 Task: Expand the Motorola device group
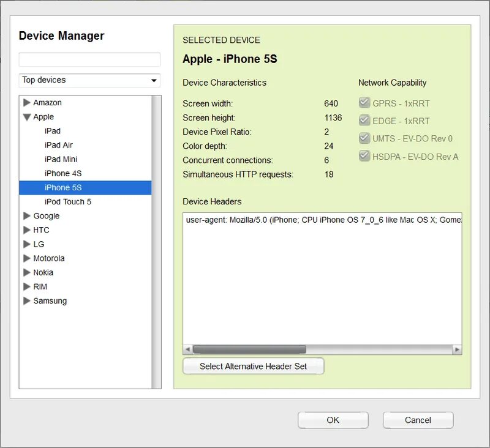pyautogui.click(x=27, y=258)
